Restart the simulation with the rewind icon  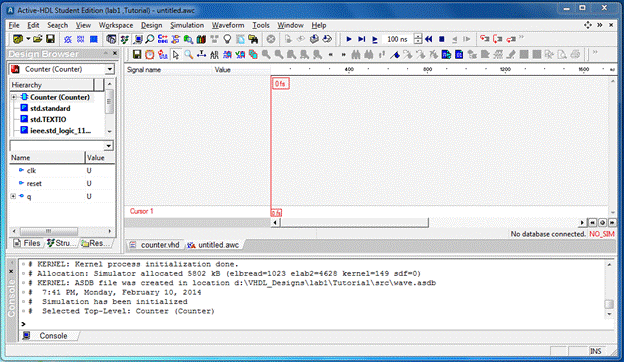(429, 39)
